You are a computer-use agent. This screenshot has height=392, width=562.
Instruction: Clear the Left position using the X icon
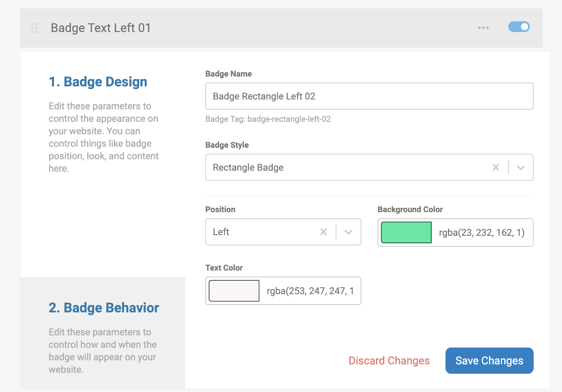pyautogui.click(x=323, y=232)
